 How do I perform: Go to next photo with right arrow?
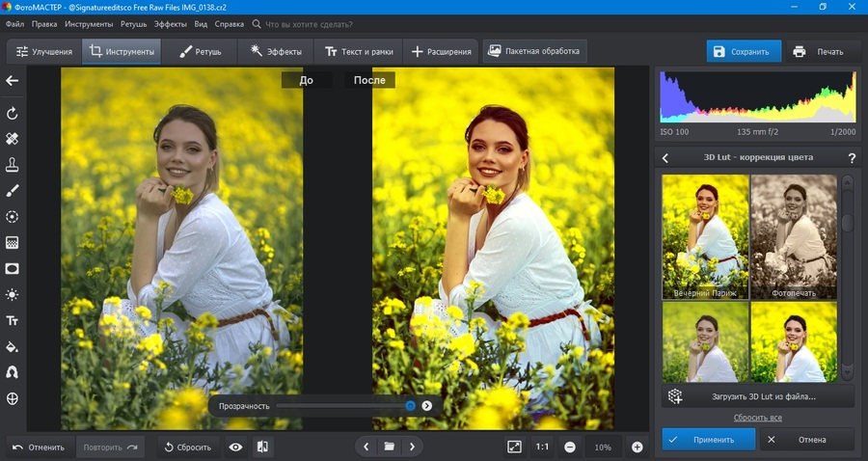[412, 447]
